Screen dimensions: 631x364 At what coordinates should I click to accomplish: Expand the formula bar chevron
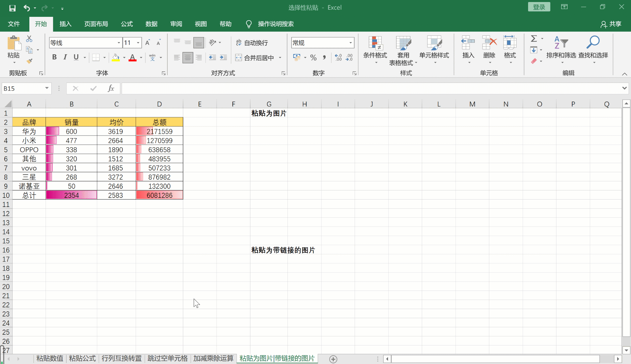[624, 88]
